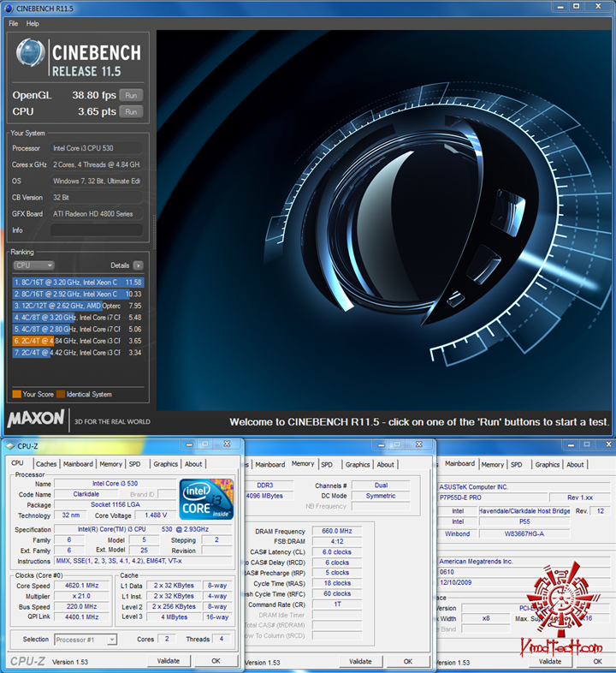The image size is (616, 673).
Task: Open About tab in first CPU-Z window
Action: 193,464
